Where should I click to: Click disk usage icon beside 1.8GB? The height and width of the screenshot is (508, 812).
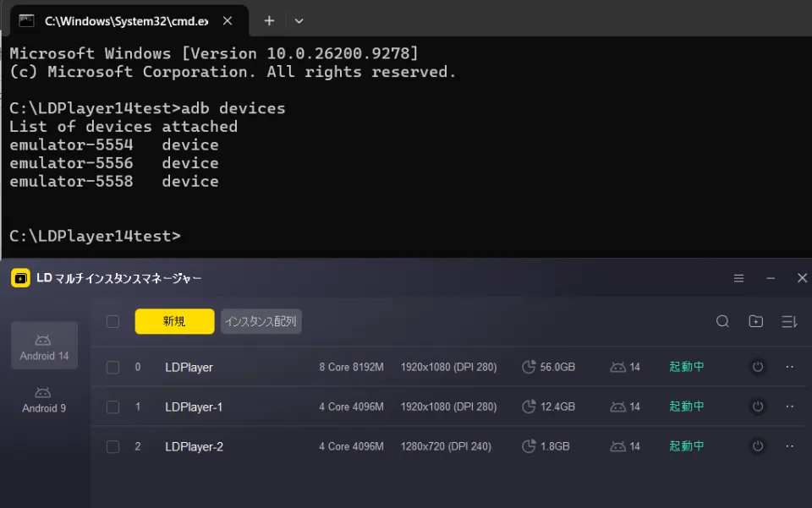[x=529, y=446]
